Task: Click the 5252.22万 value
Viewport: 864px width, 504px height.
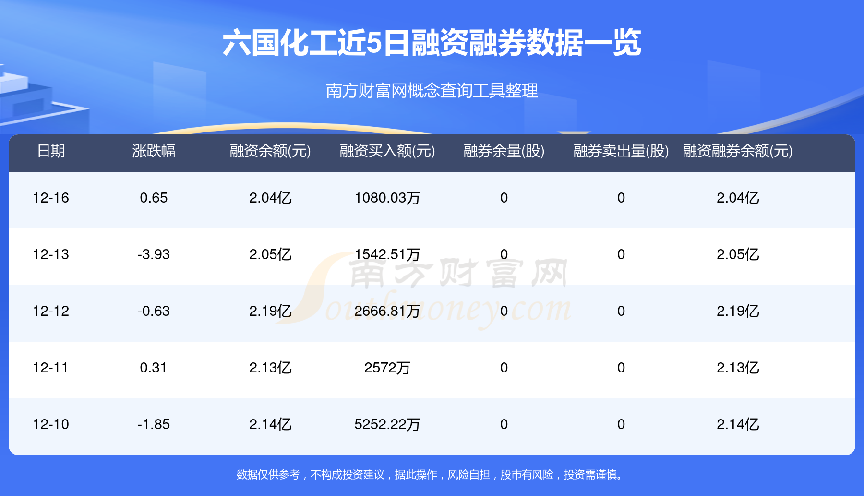Action: click(x=387, y=424)
